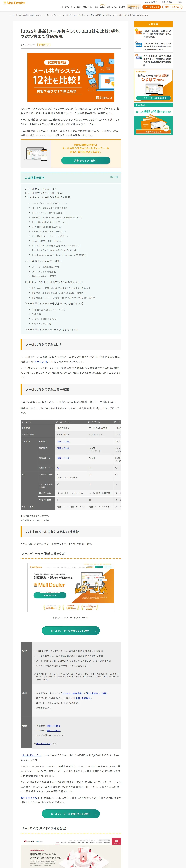
Task: Click the Mail Dealer official website screenshot
Action: coord(71,587)
